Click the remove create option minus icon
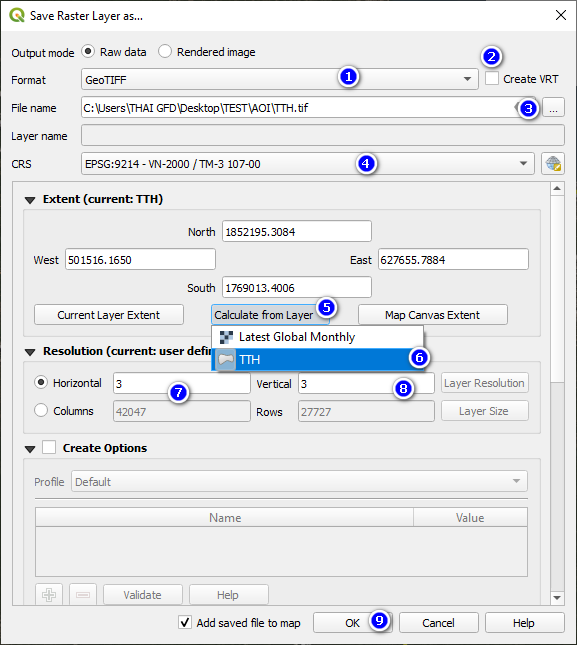Image resolution: width=577 pixels, height=645 pixels. tap(83, 594)
